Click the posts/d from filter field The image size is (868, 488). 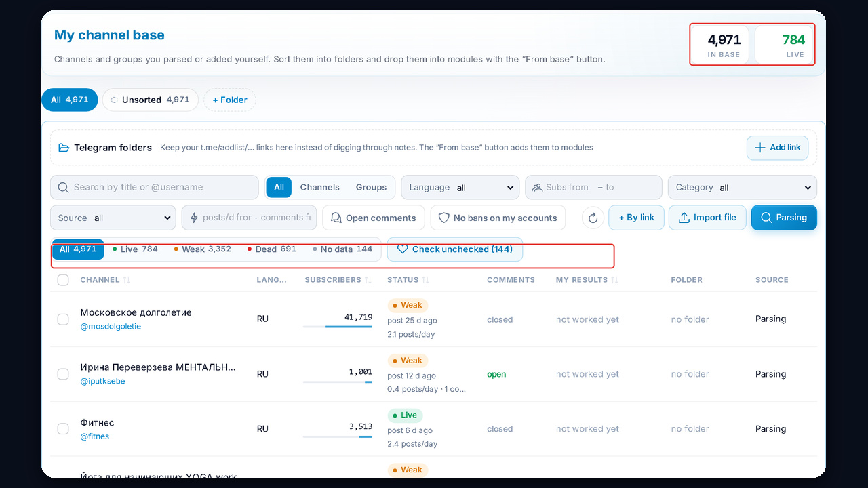click(x=226, y=218)
